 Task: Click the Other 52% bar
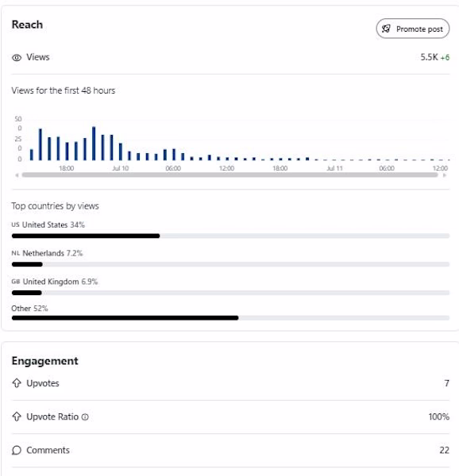coord(230,318)
